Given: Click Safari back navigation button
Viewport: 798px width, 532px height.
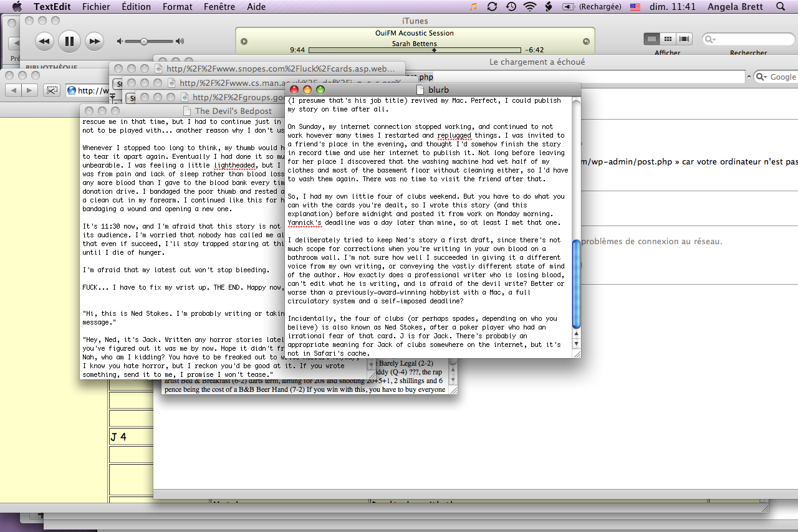Looking at the screenshot, I should coord(13,90).
